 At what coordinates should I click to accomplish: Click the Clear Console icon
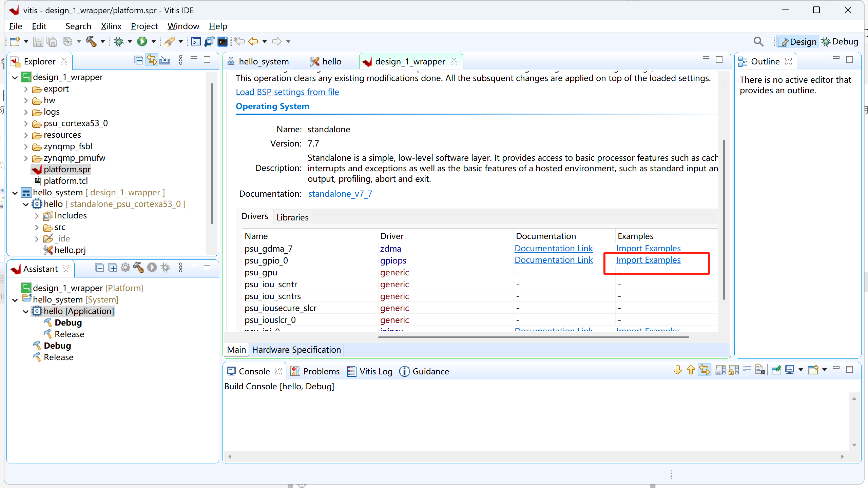(x=760, y=370)
